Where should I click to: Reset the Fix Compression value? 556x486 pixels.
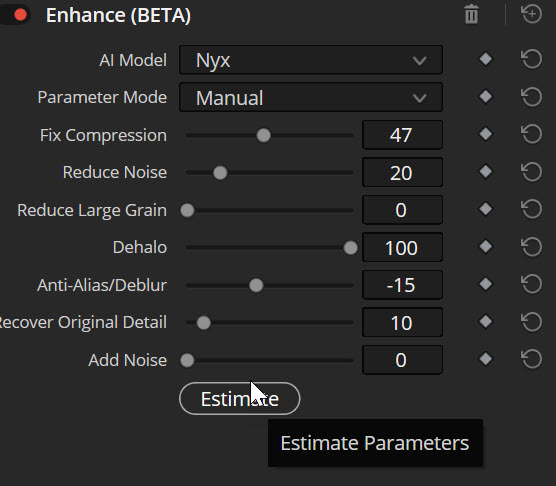[532, 134]
